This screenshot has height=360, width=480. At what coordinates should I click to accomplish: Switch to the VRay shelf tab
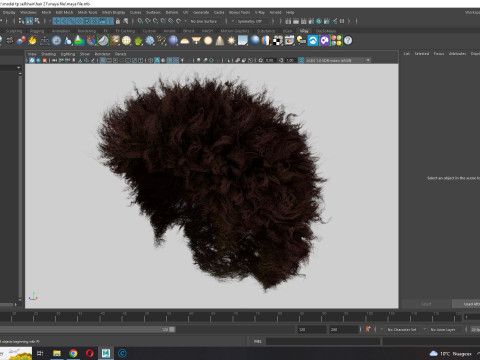click(x=304, y=31)
